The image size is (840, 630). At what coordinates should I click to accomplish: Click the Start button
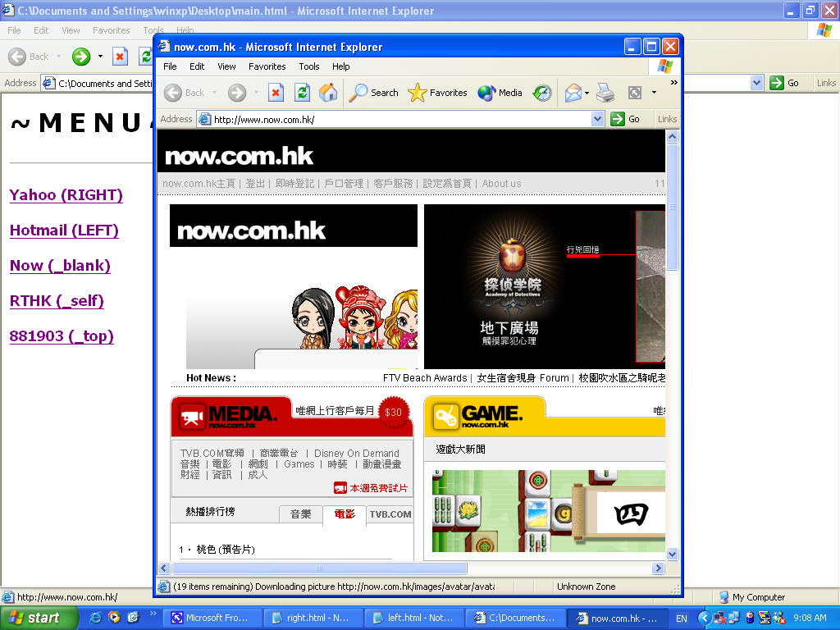[39, 619]
